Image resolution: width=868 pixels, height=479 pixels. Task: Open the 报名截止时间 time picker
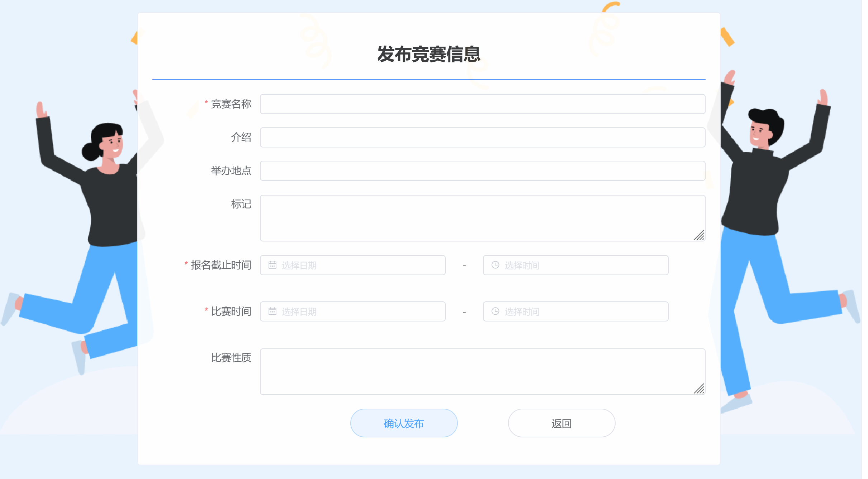(x=575, y=265)
